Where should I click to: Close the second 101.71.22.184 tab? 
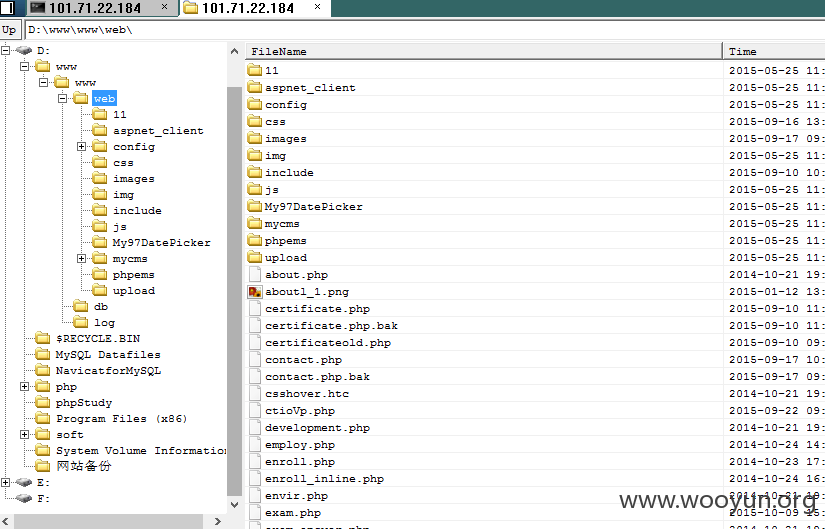coord(317,7)
